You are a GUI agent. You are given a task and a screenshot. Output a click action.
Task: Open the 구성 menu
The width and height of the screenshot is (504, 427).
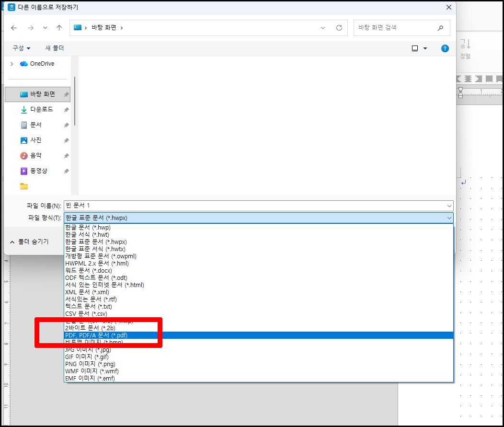click(21, 48)
